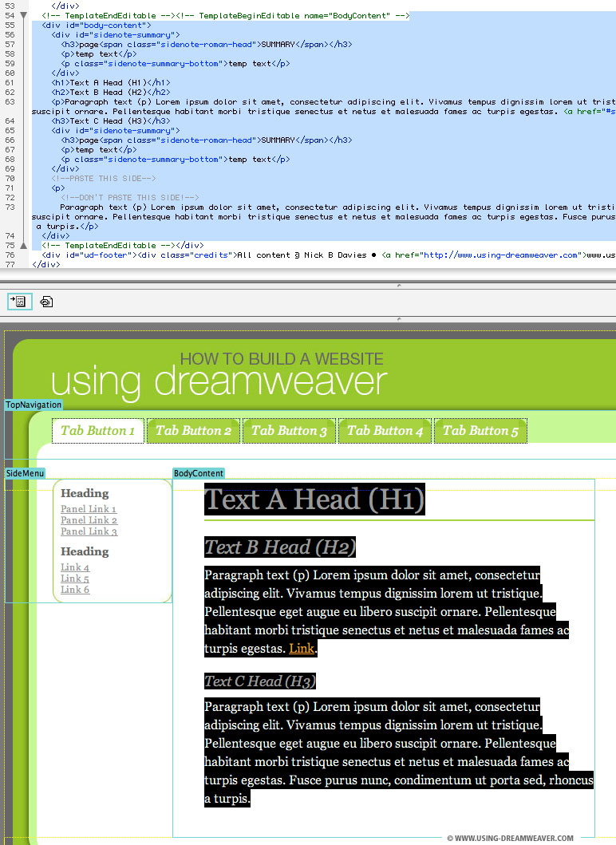616x845 pixels.
Task: Open Link 4 in side menu
Action: pyautogui.click(x=75, y=567)
